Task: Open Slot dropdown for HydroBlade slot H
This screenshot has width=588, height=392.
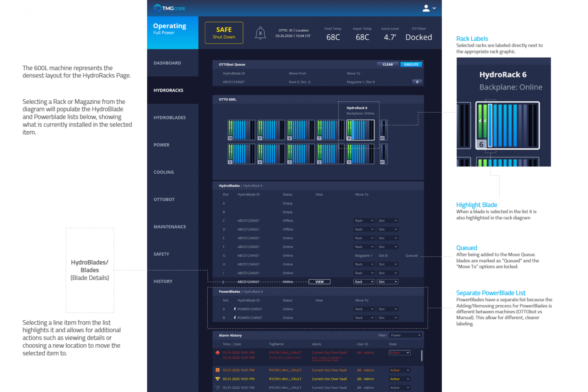Action: point(388,264)
